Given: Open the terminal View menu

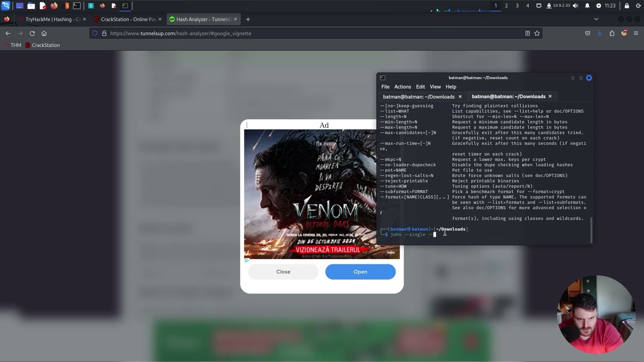Looking at the screenshot, I should tap(435, 86).
